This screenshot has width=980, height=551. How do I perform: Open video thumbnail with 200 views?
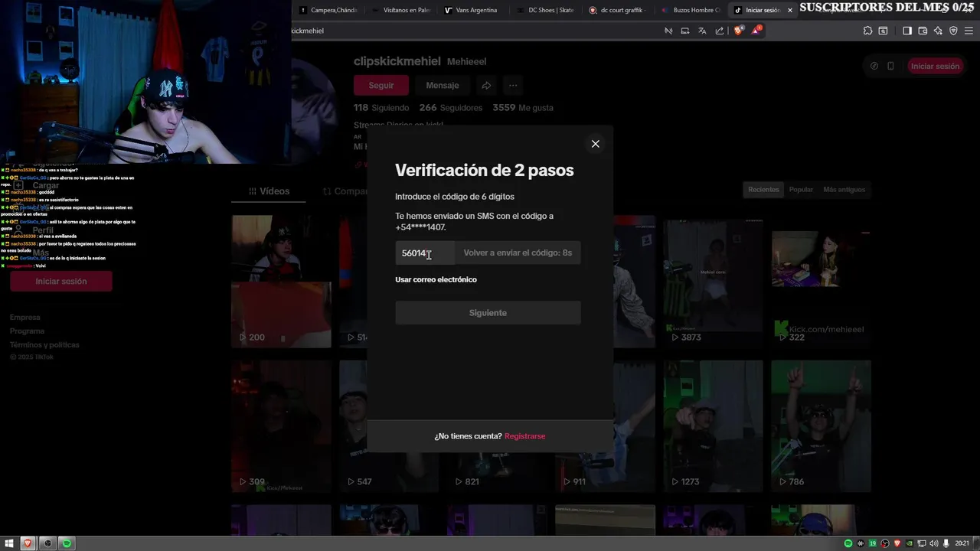pyautogui.click(x=281, y=282)
